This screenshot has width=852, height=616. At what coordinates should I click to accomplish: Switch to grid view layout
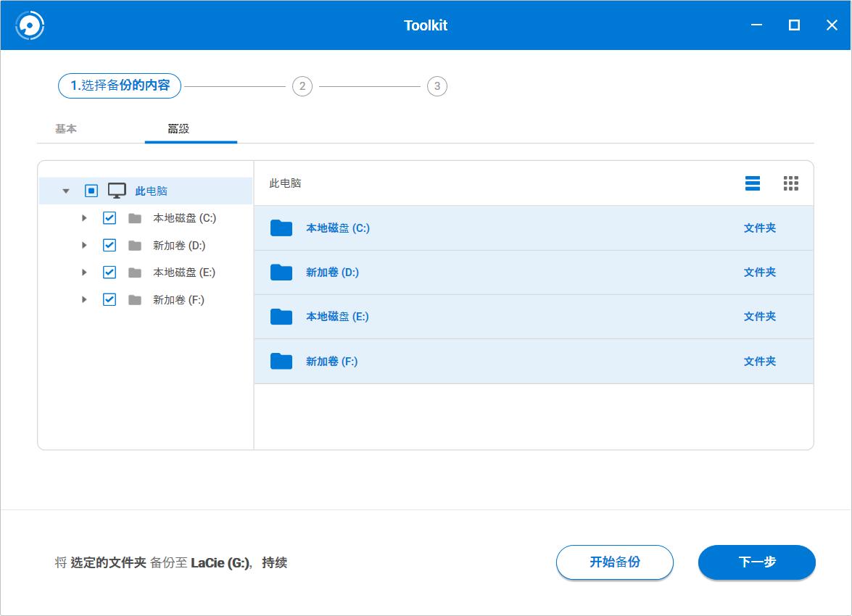click(790, 183)
